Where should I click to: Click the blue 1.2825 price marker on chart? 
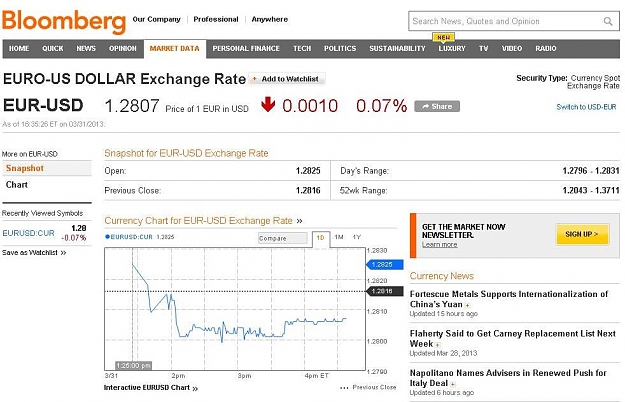(385, 265)
